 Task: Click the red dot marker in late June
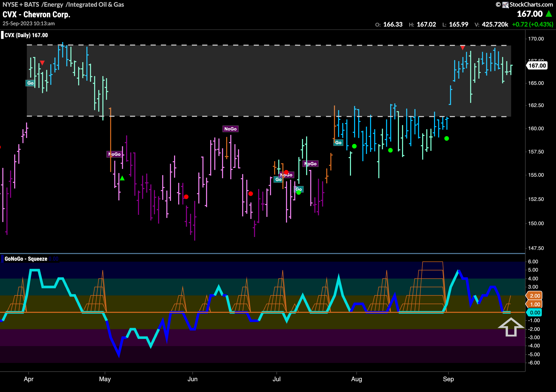tap(251, 194)
